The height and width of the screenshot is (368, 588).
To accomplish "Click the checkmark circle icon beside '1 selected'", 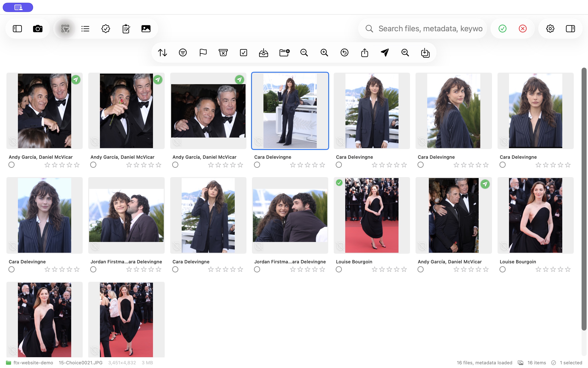I will coord(554,363).
